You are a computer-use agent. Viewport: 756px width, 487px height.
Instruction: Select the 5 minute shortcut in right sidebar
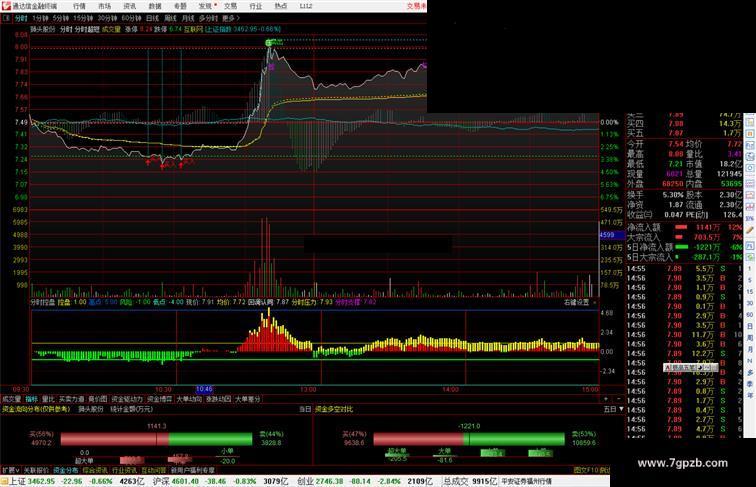click(x=750, y=280)
